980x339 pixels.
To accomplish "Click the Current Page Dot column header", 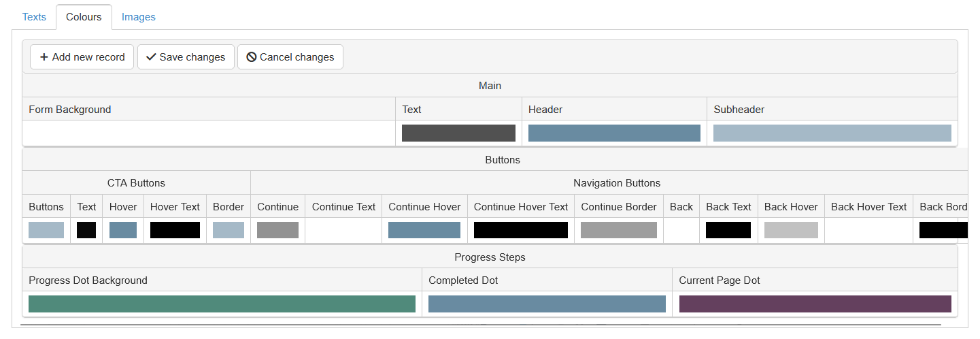I will pos(815,280).
